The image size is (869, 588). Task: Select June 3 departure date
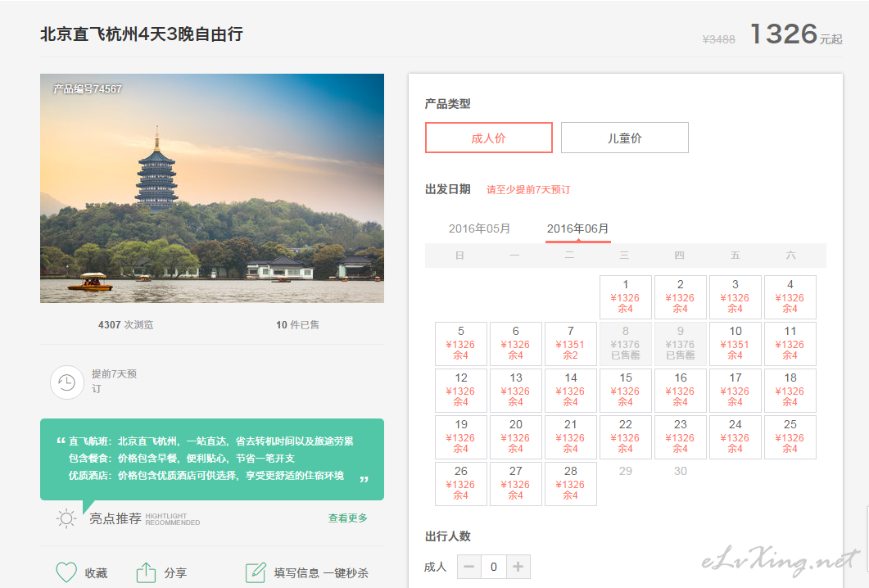tap(735, 297)
